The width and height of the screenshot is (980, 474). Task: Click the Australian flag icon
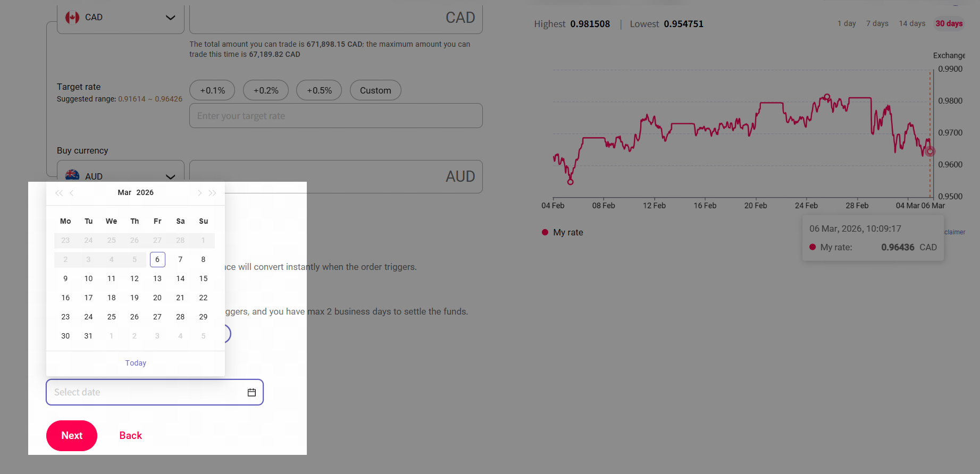(72, 175)
